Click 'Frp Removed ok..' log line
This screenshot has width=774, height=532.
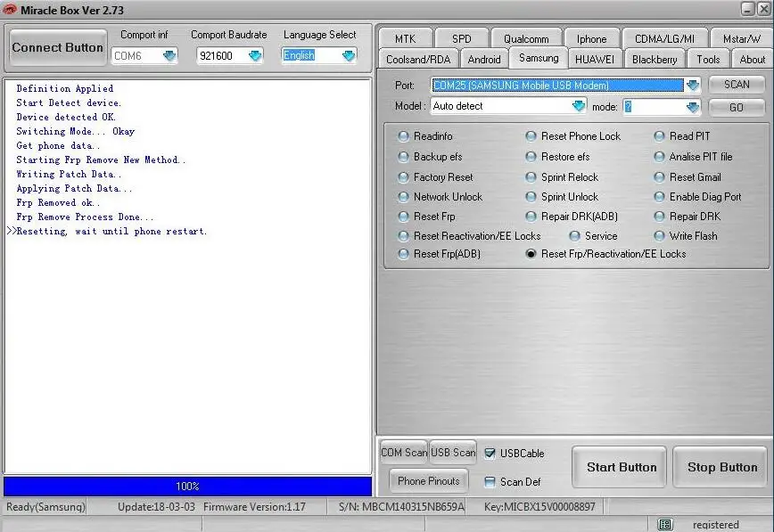click(58, 202)
